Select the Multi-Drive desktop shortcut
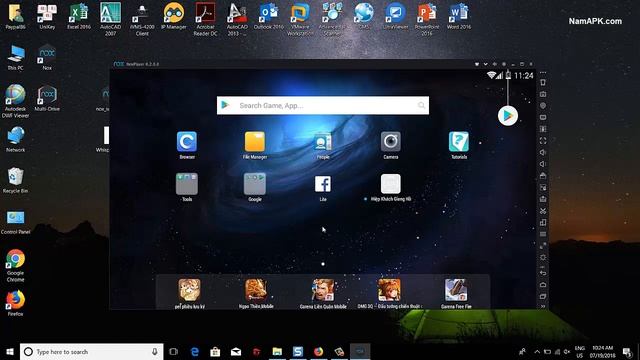Viewport: 640px width, 360px height. pyautogui.click(x=47, y=98)
